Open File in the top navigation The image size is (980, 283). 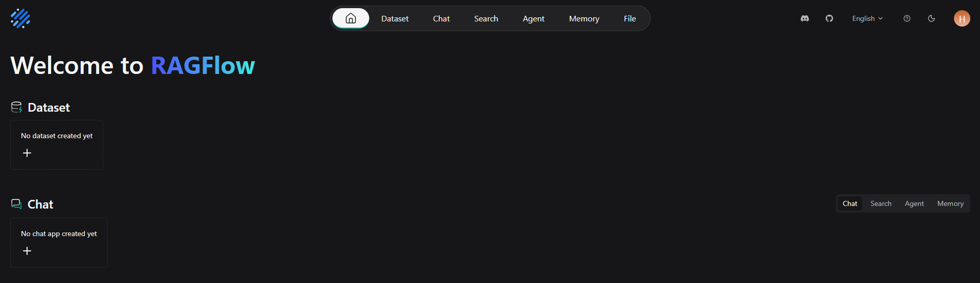[x=630, y=19]
